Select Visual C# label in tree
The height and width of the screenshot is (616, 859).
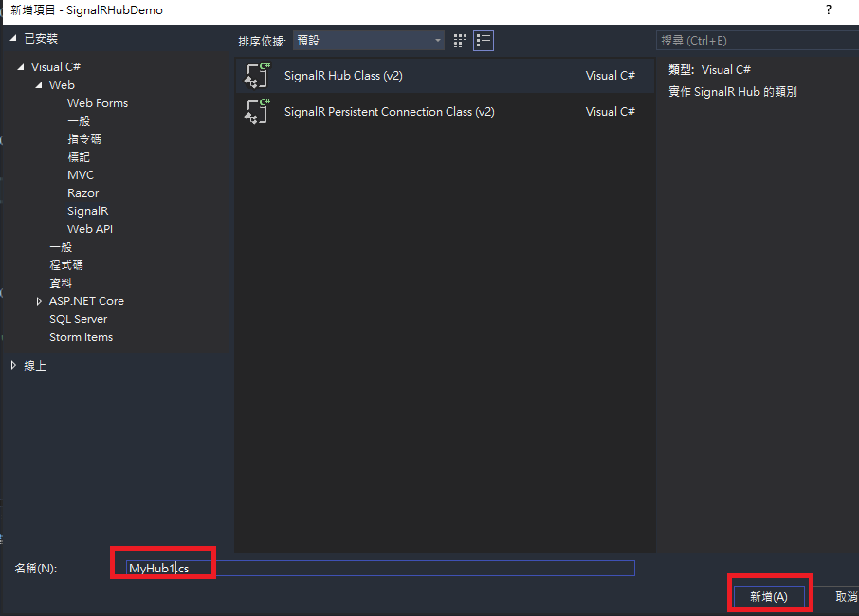(55, 66)
